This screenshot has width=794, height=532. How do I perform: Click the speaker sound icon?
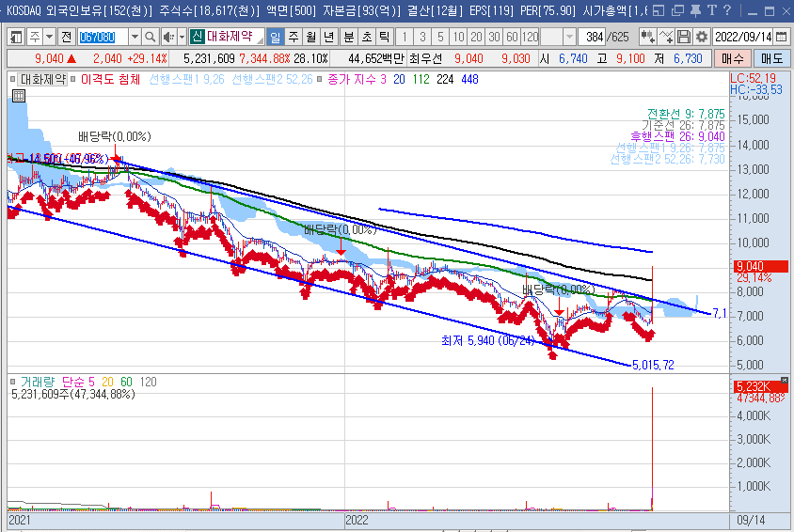[x=168, y=37]
